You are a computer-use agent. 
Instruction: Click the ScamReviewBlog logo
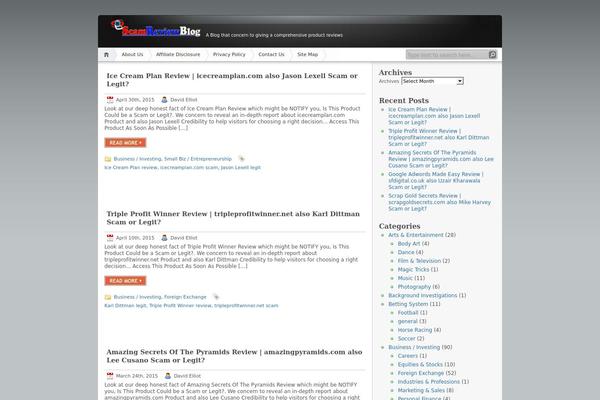coord(156,29)
